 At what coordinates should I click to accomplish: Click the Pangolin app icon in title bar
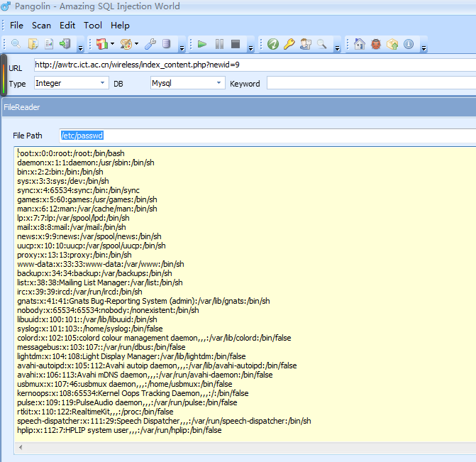click(6, 6)
